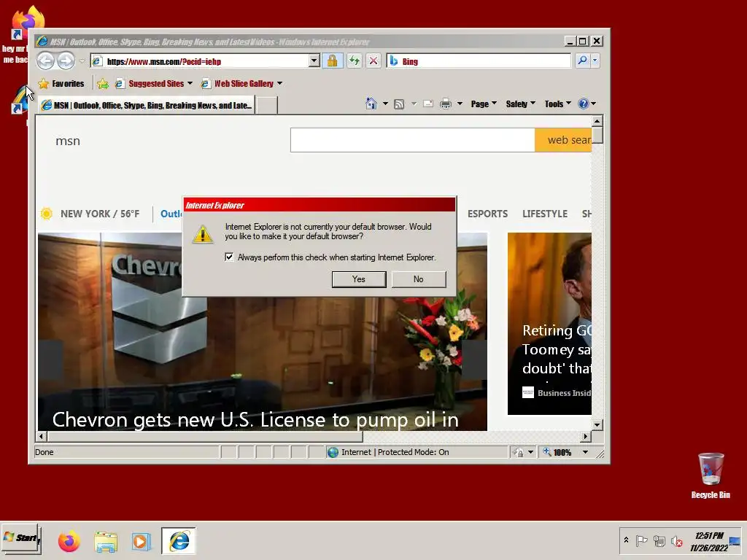Click NEW YORK / 56°F weather link
This screenshot has width=747, height=560.
pyautogui.click(x=99, y=214)
